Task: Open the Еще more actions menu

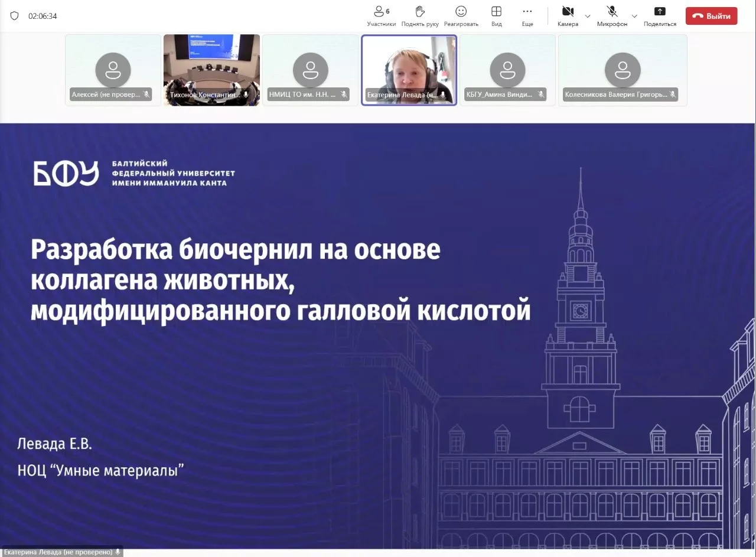Action: point(527,16)
